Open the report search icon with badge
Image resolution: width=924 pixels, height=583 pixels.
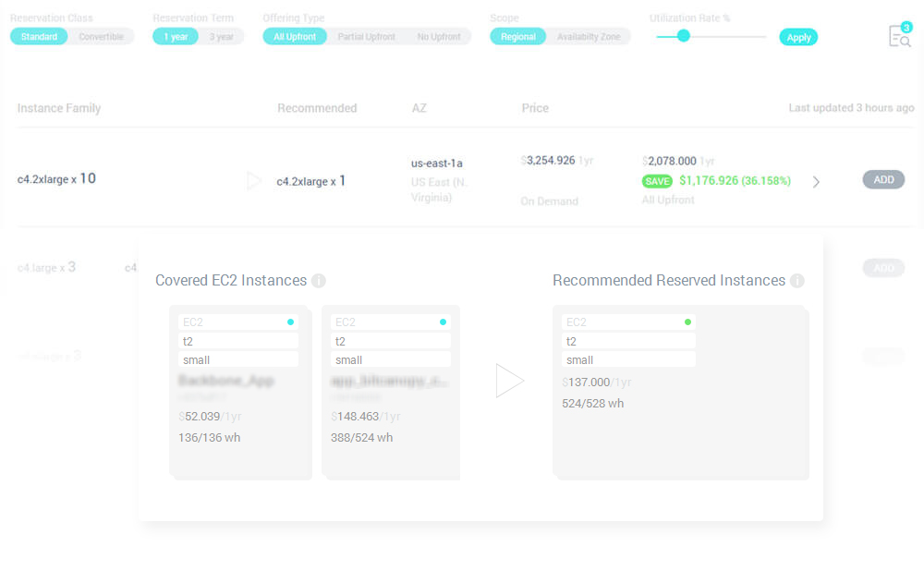coord(898,36)
